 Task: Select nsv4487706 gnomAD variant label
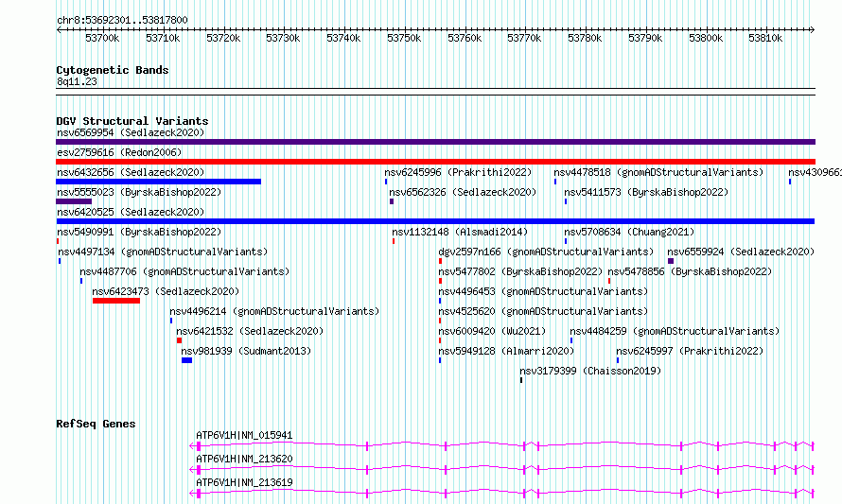184,271
